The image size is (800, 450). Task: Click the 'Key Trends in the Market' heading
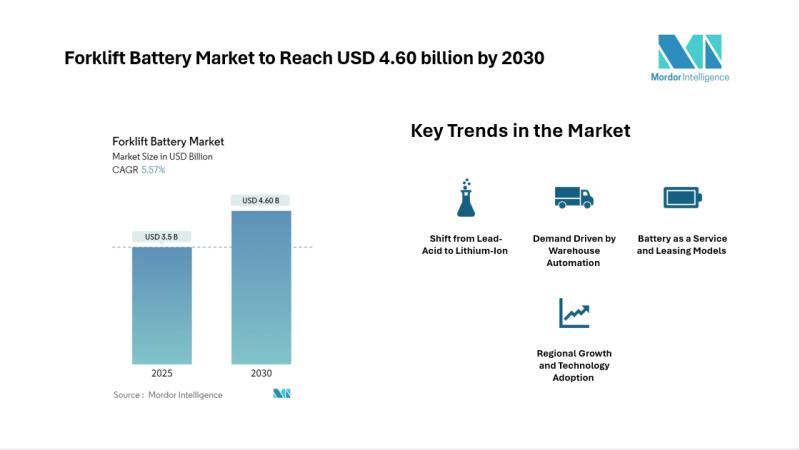pos(520,131)
